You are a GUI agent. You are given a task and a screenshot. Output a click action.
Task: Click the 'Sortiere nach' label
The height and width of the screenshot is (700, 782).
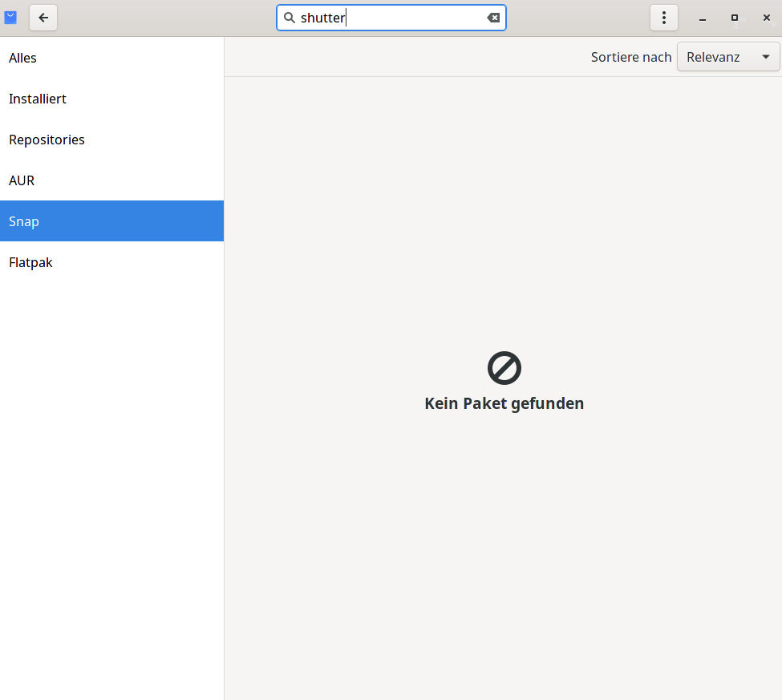[631, 57]
